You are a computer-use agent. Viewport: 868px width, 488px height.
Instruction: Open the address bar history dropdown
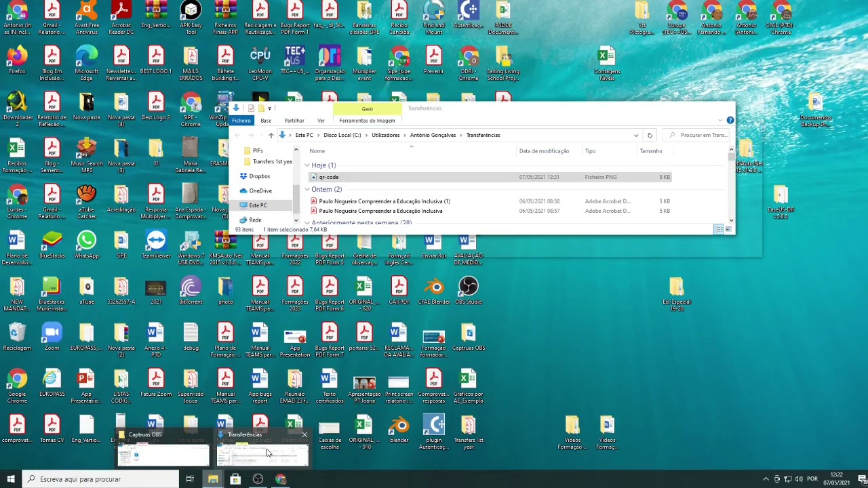636,135
